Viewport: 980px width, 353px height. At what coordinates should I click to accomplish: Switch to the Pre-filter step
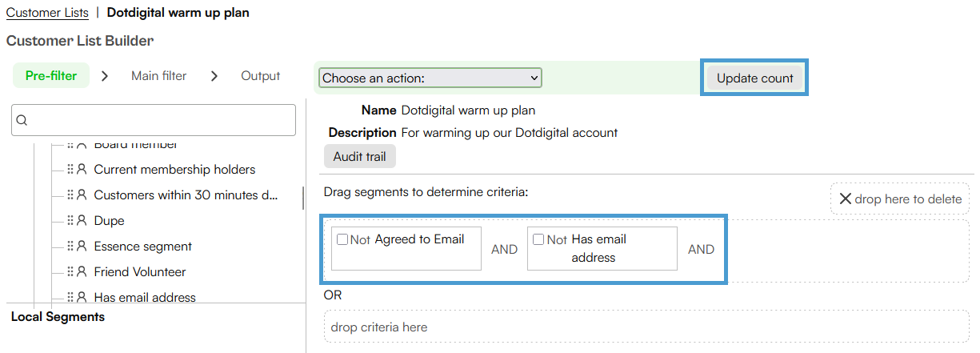tap(51, 76)
